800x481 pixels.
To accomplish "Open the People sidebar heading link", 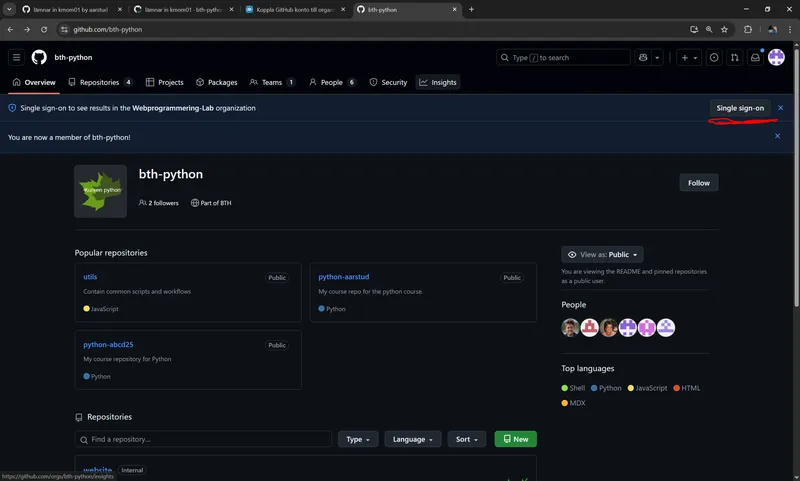I will coord(573,305).
